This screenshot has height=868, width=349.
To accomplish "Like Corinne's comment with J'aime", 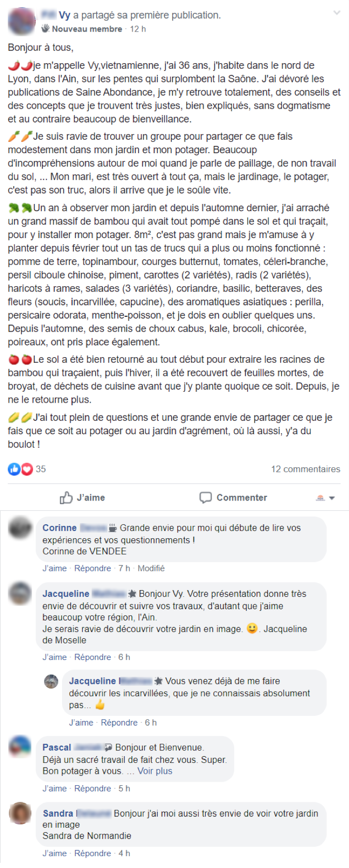I will [54, 568].
